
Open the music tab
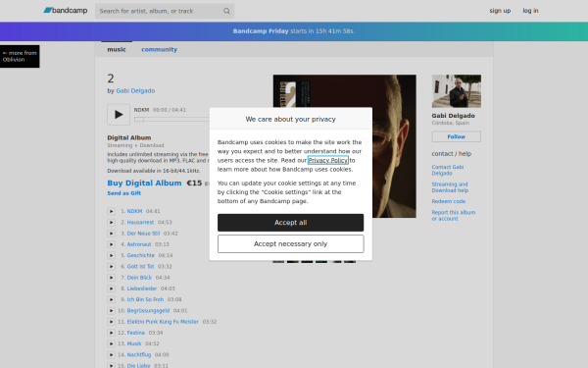point(117,49)
